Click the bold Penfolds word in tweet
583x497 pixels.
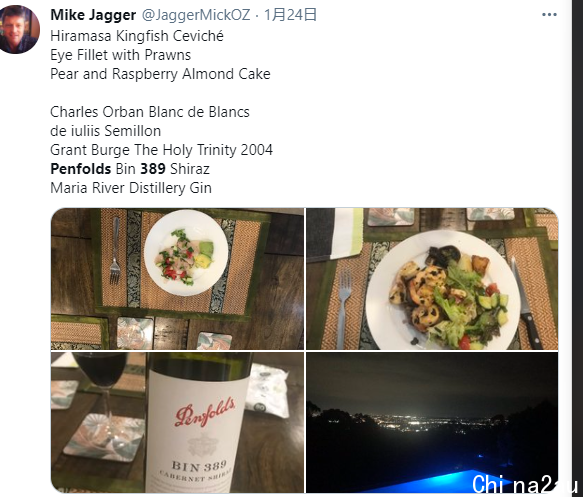(81, 169)
